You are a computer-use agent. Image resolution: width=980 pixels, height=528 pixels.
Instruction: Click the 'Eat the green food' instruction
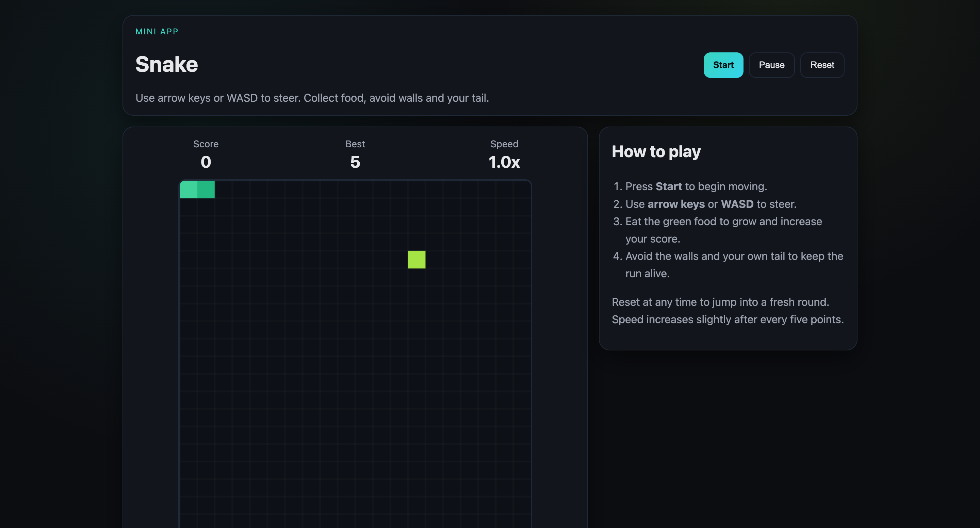723,230
